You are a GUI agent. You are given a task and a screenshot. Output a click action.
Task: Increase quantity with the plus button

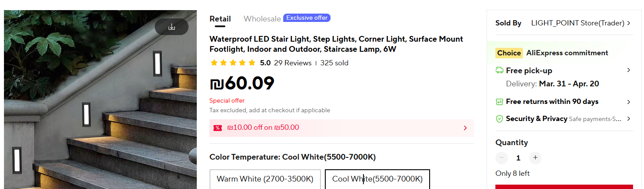(535, 158)
